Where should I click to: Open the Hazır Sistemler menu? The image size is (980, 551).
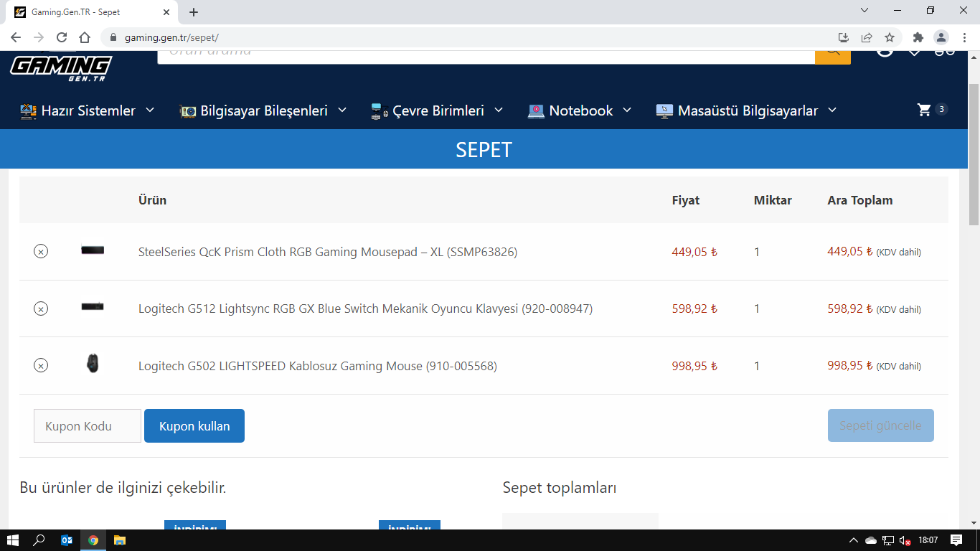point(88,110)
